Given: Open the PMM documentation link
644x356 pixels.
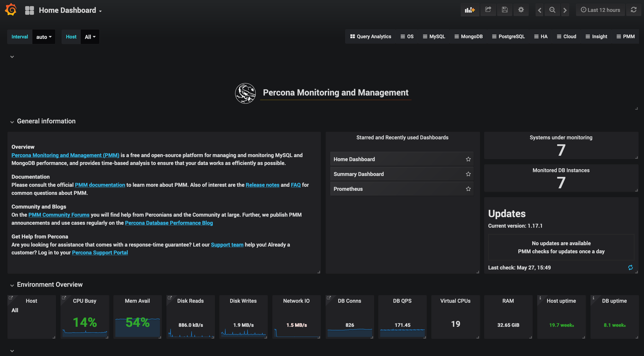Looking at the screenshot, I should [x=100, y=185].
